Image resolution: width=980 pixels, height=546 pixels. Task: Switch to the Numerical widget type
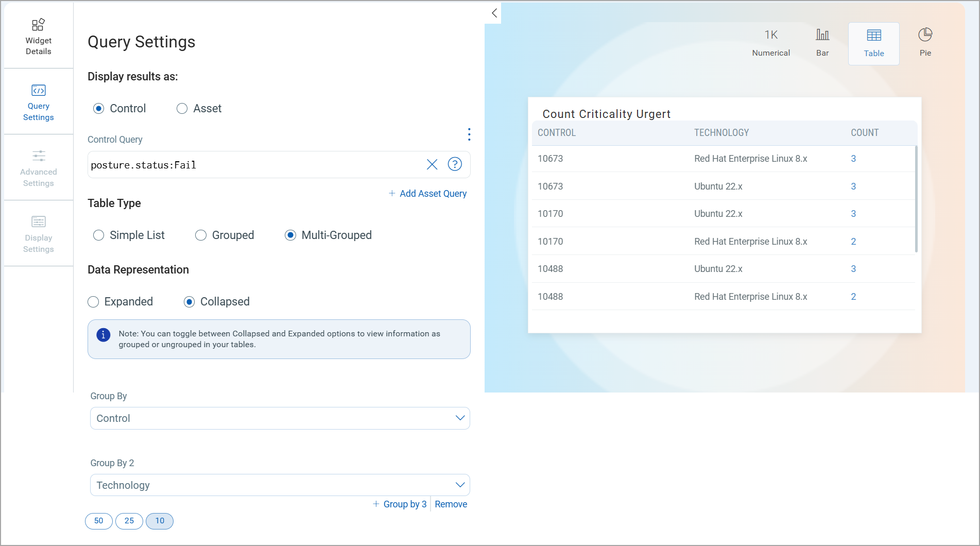(x=770, y=43)
